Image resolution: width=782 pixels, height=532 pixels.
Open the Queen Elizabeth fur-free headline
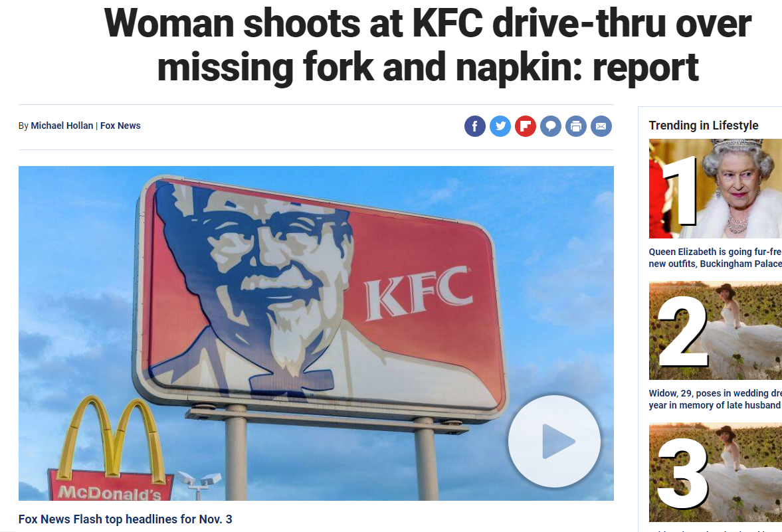tap(715, 258)
